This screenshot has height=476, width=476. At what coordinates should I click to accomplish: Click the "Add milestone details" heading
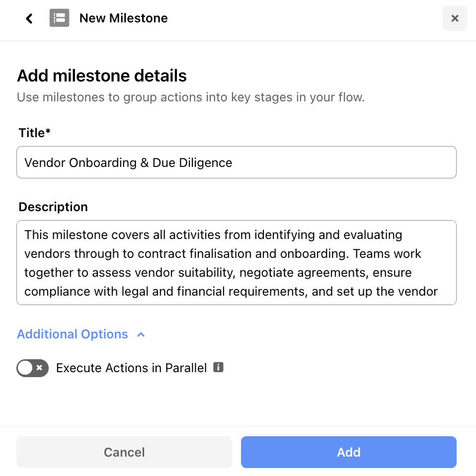coord(102,76)
